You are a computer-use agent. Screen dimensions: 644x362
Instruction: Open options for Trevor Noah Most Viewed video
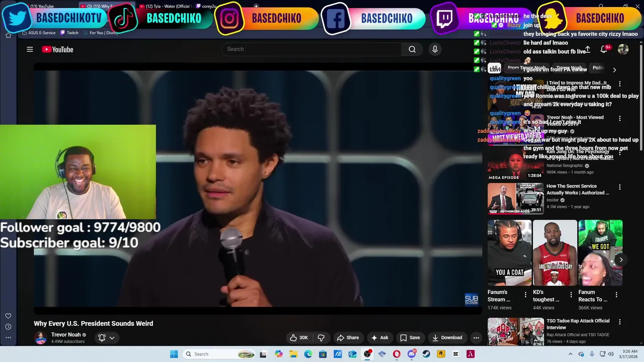[x=619, y=119]
